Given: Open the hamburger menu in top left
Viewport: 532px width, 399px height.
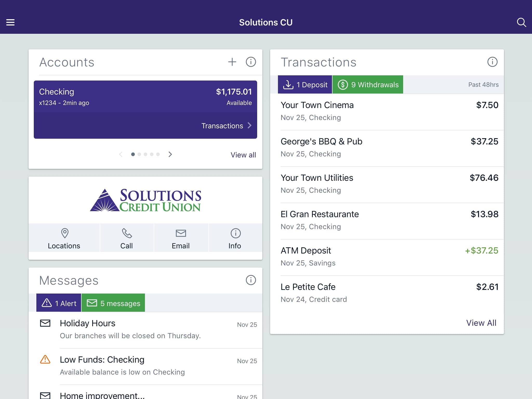Looking at the screenshot, I should pos(10,22).
